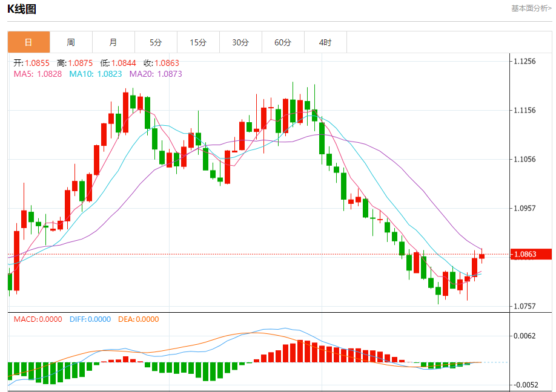Screen dimensions: 556x392
Task: Click the K线图 title heading
Action: pyautogui.click(x=22, y=9)
